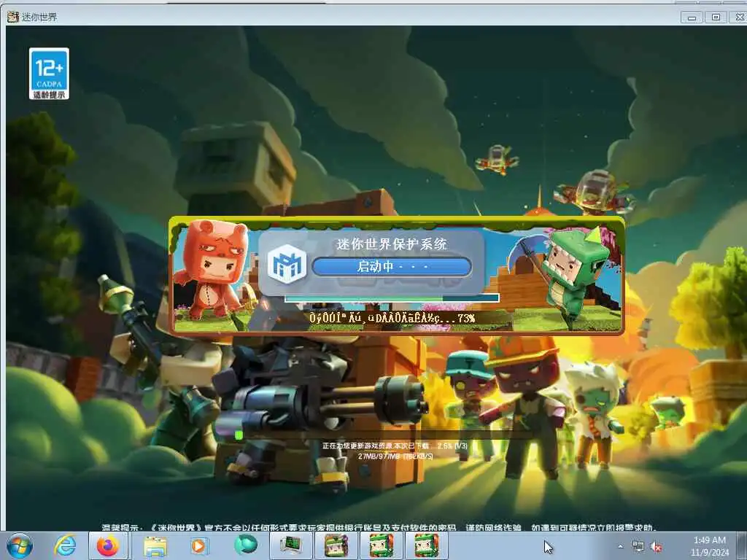The height and width of the screenshot is (560, 747).
Task: Open Windows Media Player from the taskbar
Action: point(199,545)
